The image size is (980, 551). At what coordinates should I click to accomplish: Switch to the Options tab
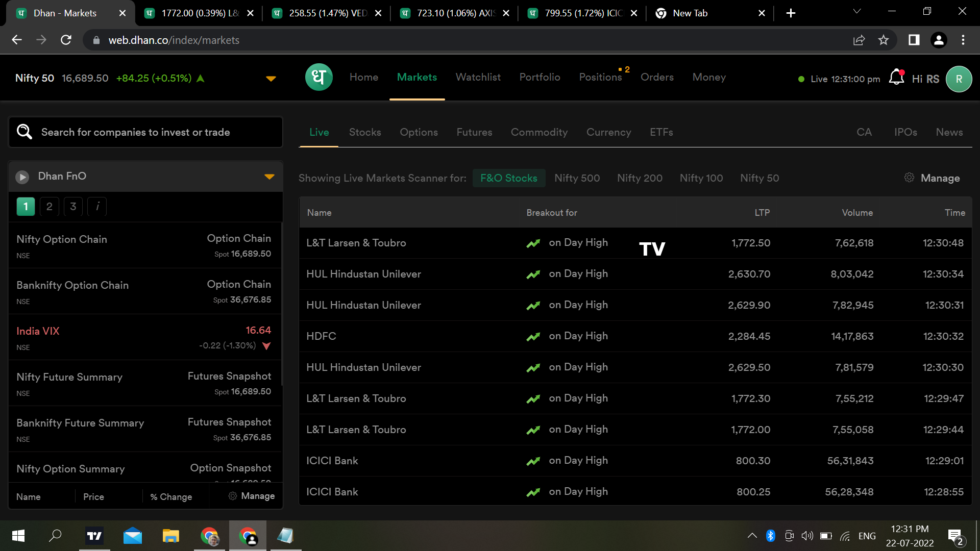419,132
